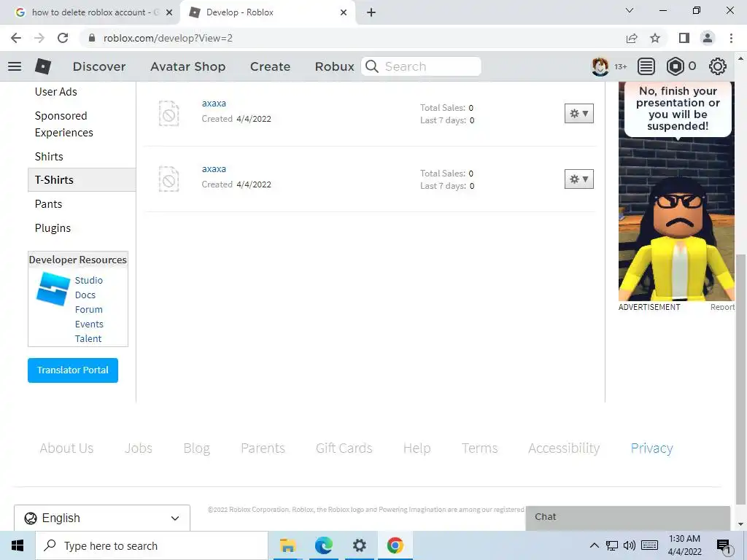Open gear dropdown for the first axaxa

578,113
